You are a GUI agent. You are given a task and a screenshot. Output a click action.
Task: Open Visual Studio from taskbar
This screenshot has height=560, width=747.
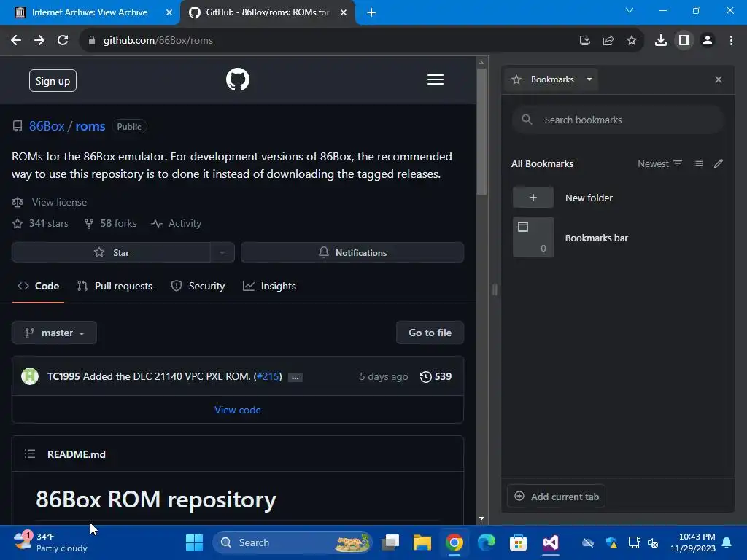coord(550,542)
